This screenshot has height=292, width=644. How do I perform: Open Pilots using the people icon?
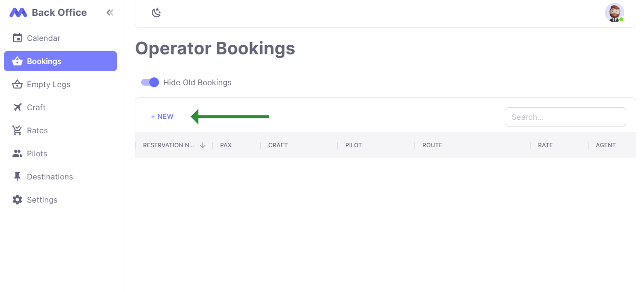(x=17, y=153)
